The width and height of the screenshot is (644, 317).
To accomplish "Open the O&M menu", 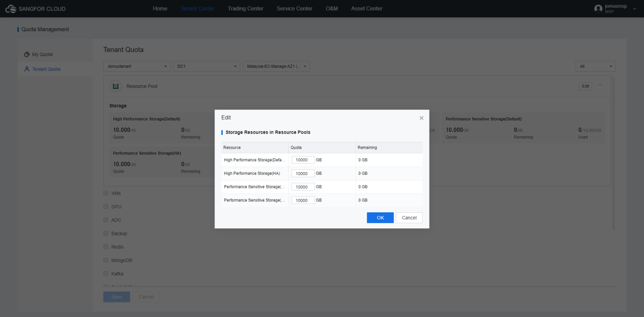I will [x=332, y=9].
